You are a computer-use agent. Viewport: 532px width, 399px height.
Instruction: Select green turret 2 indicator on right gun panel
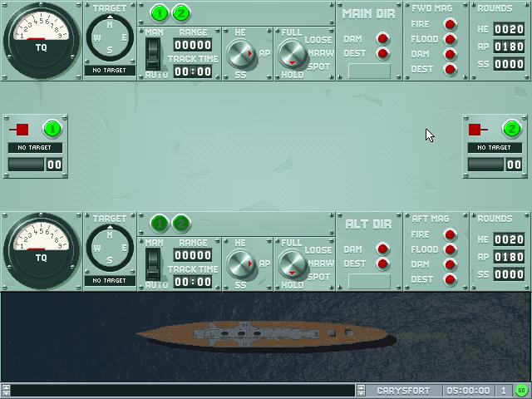point(511,129)
